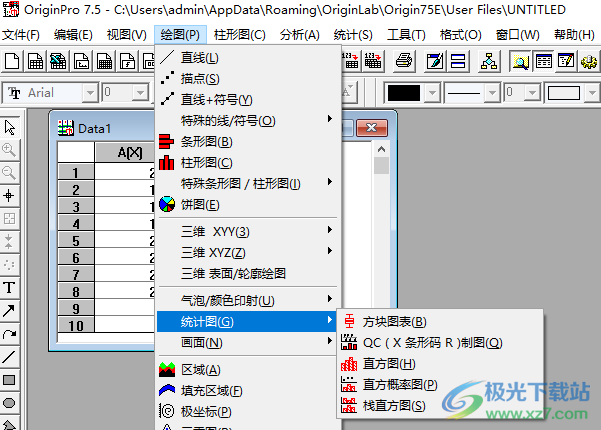Image resolution: width=601 pixels, height=430 pixels.
Task: Expand 画面(N) submenu
Action: click(247, 342)
